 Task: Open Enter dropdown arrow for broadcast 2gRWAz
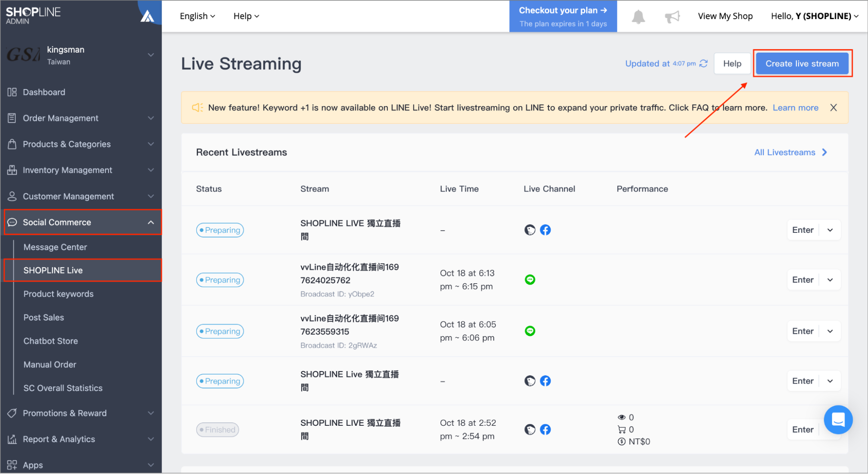click(830, 331)
